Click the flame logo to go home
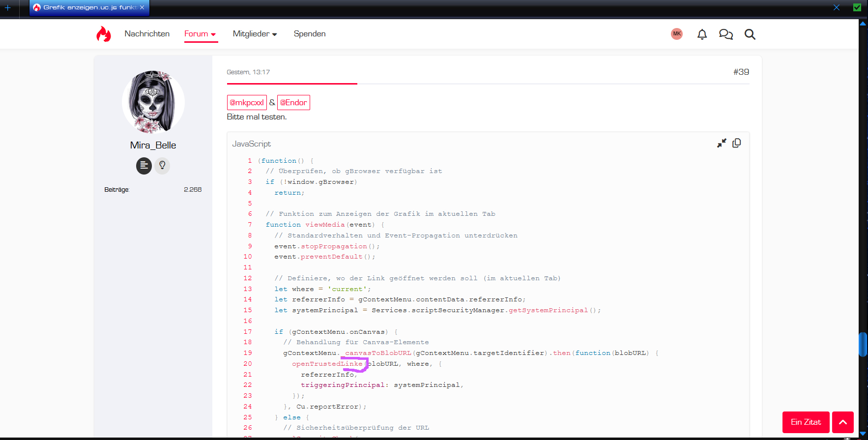Screen dimensions: 868x440 103,34
